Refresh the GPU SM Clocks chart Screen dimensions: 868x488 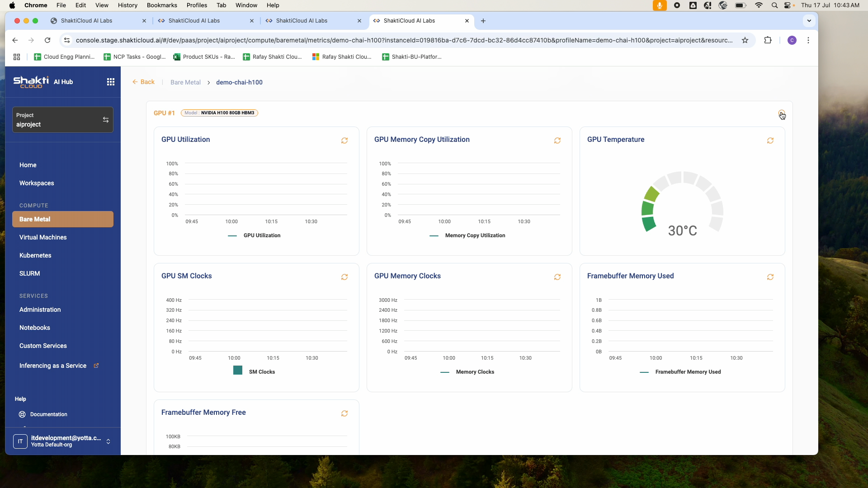point(344,277)
